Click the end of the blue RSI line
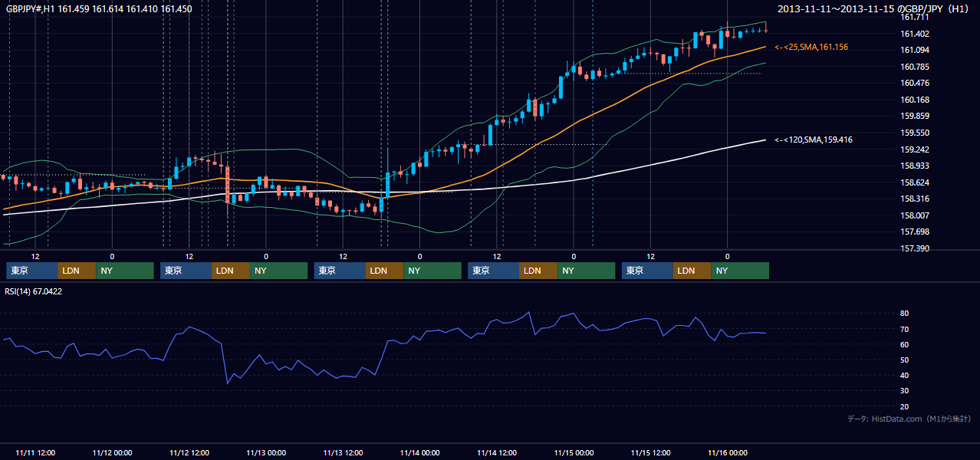980x460 pixels. pyautogui.click(x=765, y=333)
